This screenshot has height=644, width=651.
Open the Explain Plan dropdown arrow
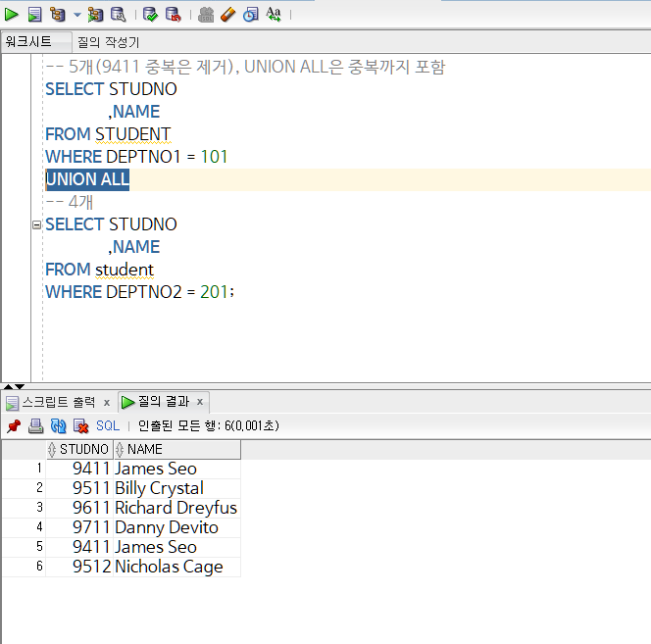coord(77,15)
